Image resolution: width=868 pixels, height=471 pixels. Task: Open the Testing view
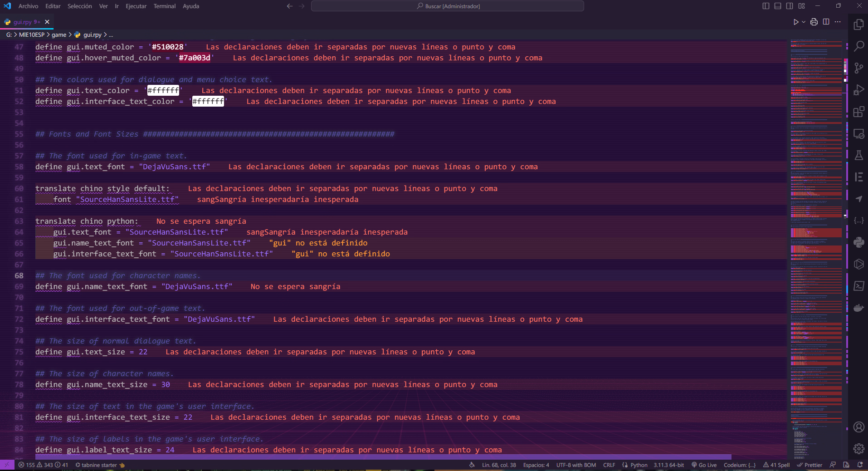(858, 155)
